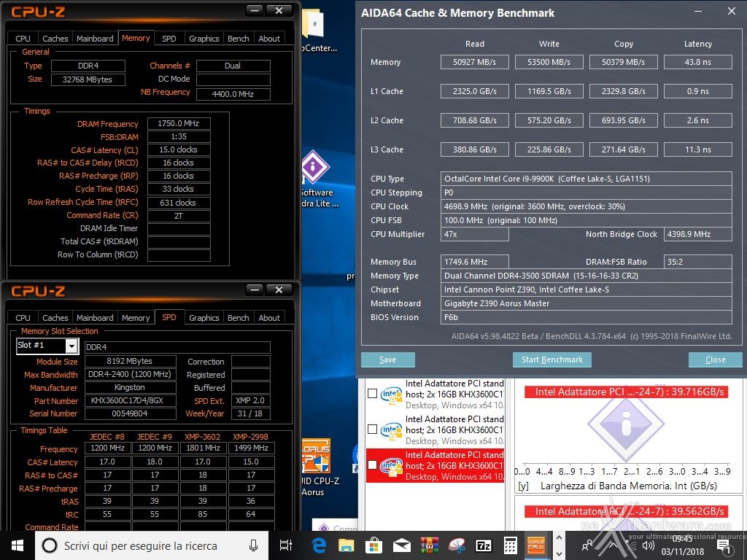
Task: Click the Intel logo in red highlighted row
Action: [x=391, y=466]
